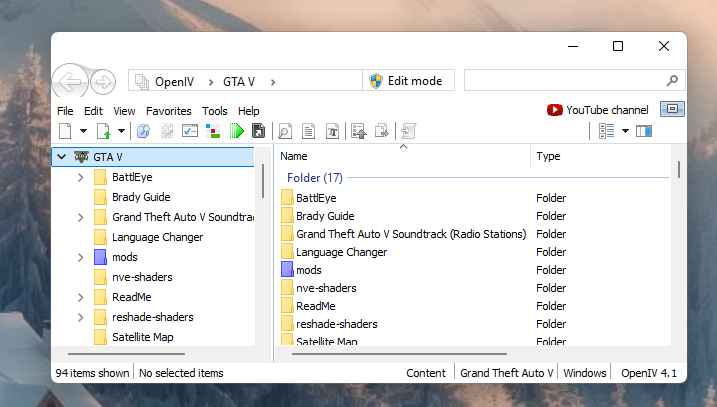The height and width of the screenshot is (407, 717).
Task: Click the dark document shortcut icon
Action: coord(258,131)
